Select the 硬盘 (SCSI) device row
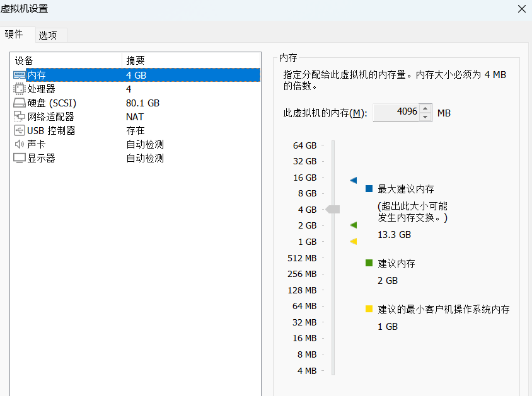This screenshot has width=532, height=396. tap(136, 103)
